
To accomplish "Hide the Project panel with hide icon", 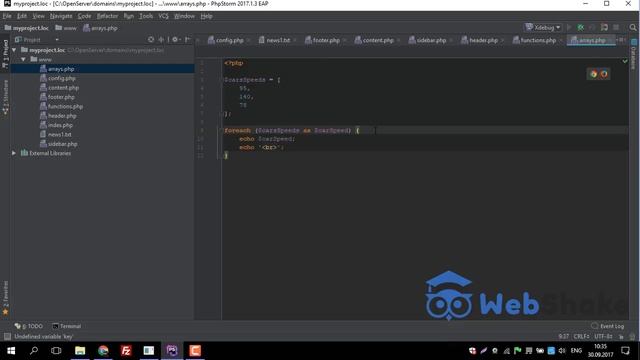I will coord(187,40).
